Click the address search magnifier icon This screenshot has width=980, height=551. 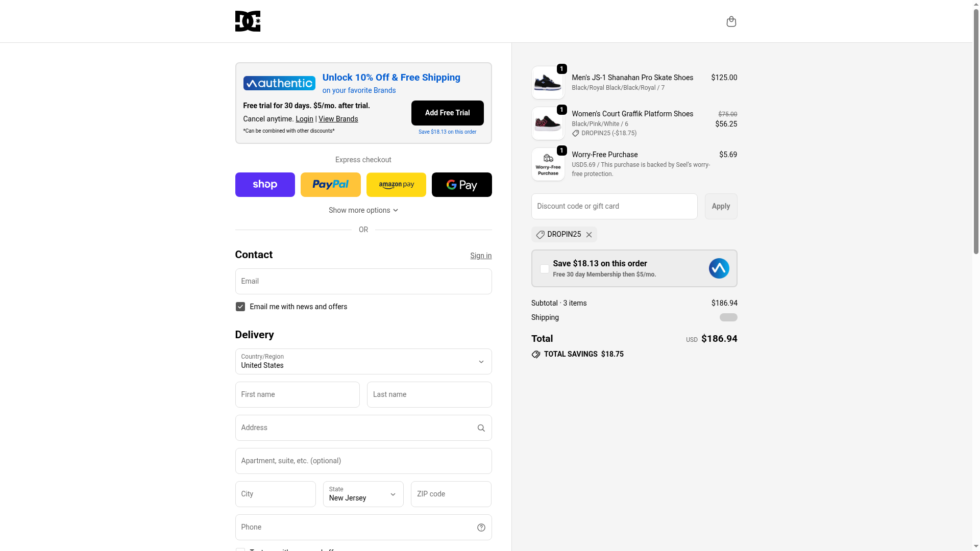[481, 428]
